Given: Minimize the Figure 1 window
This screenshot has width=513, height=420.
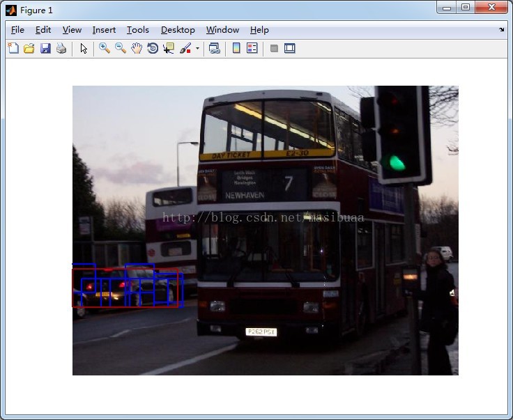Looking at the screenshot, I should point(447,8).
